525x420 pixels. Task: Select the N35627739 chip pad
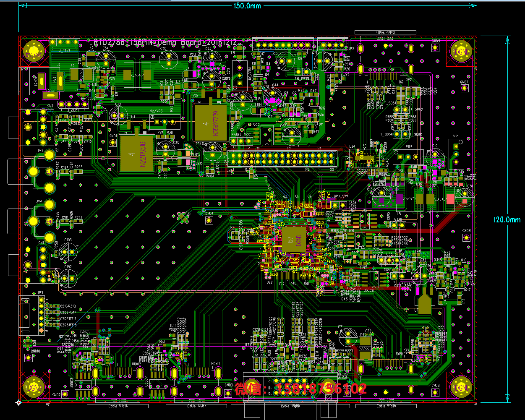click(211, 123)
